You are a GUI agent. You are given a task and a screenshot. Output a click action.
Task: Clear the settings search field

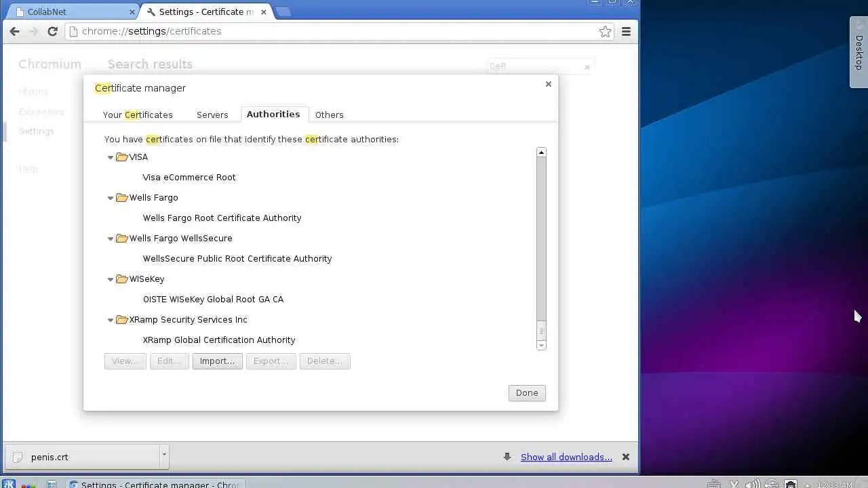click(x=587, y=66)
